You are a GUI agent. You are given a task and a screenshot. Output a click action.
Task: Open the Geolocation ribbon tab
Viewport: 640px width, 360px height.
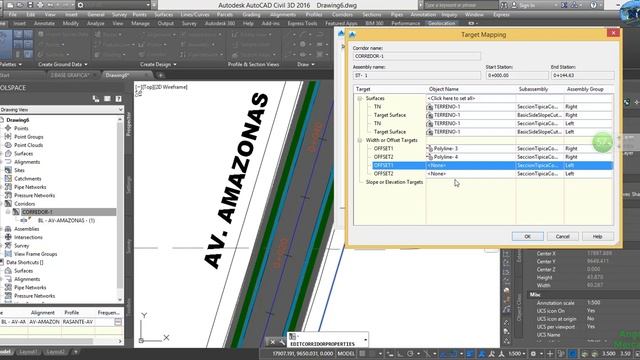pyautogui.click(x=442, y=23)
